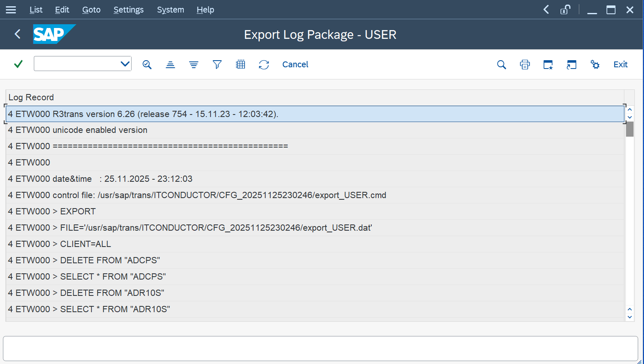Click the Exit button
This screenshot has height=364, width=644.
coord(620,64)
